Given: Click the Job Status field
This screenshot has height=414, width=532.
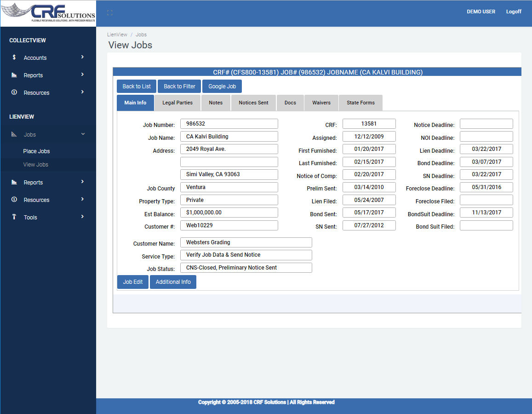Looking at the screenshot, I should click(246, 268).
